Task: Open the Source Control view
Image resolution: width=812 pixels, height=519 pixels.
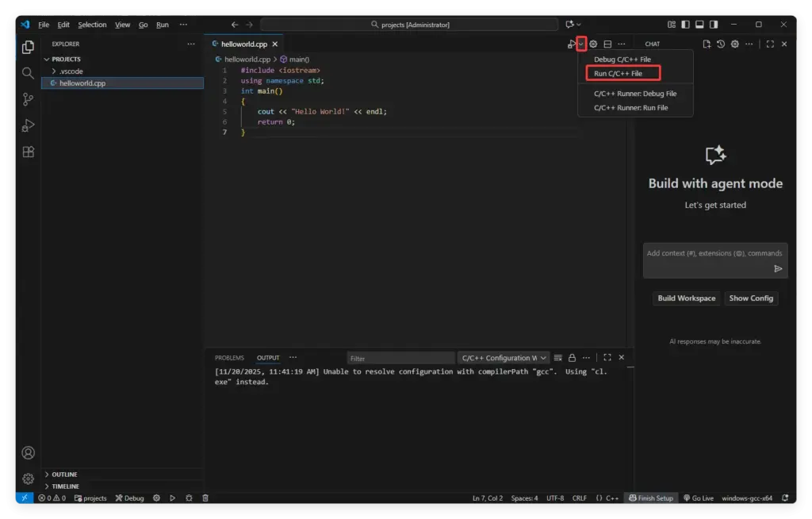Action: point(28,99)
